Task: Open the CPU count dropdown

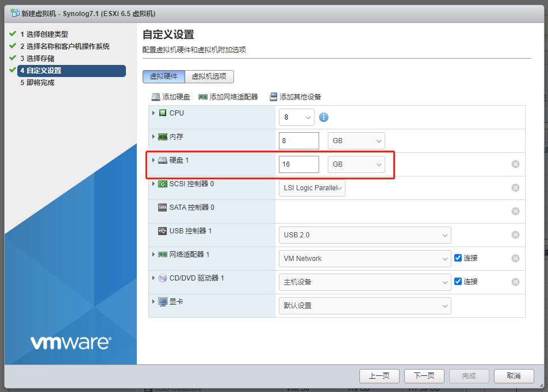Action: coord(297,117)
